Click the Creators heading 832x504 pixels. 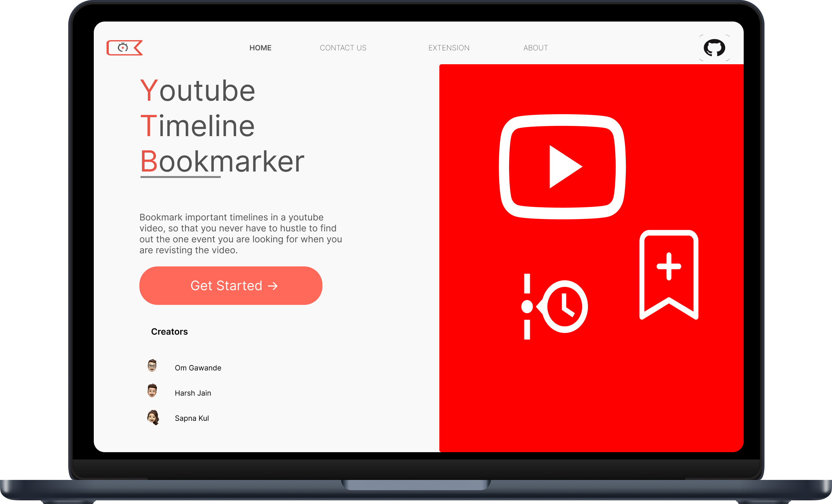pyautogui.click(x=169, y=332)
